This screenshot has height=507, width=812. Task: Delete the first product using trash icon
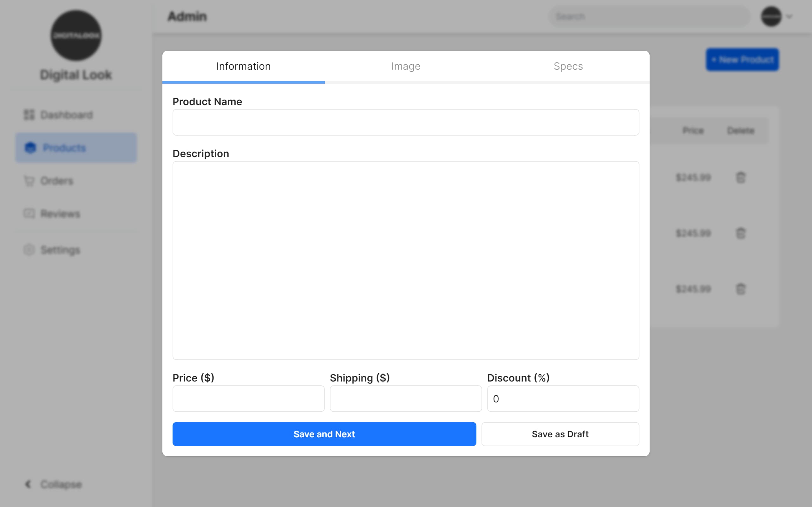741,177
